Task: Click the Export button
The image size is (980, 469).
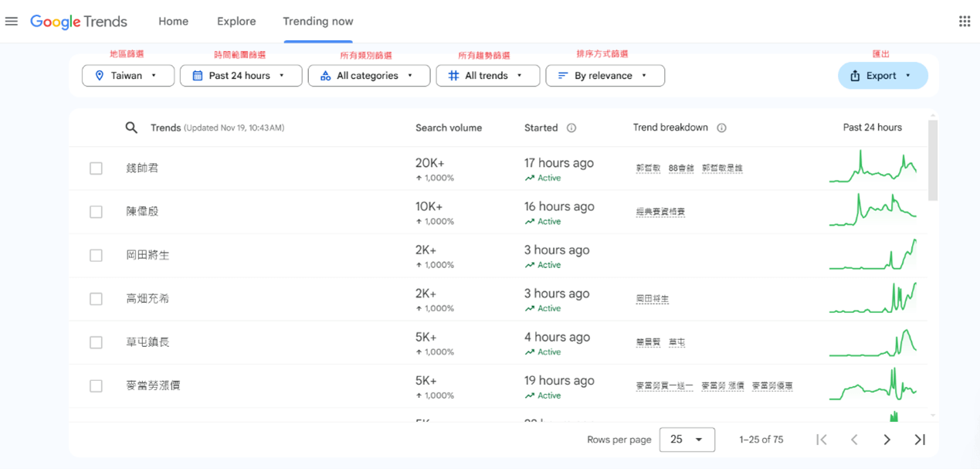Action: [882, 76]
